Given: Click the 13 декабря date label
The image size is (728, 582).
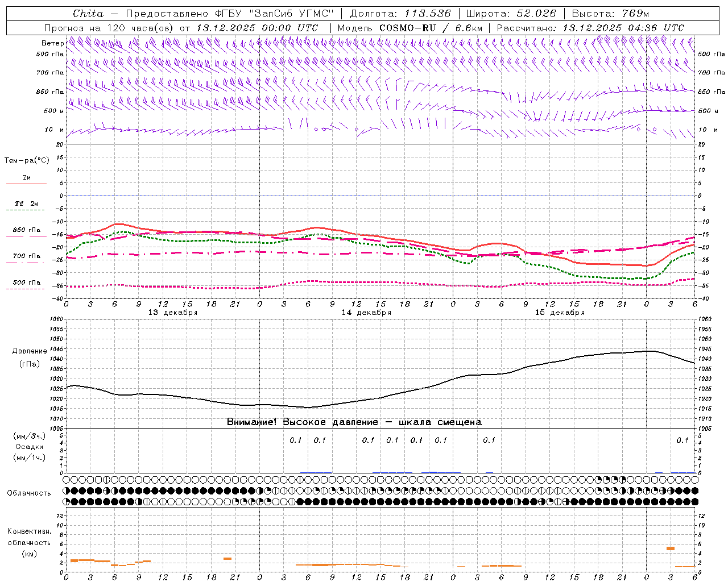Looking at the screenshot, I should pyautogui.click(x=173, y=313).
